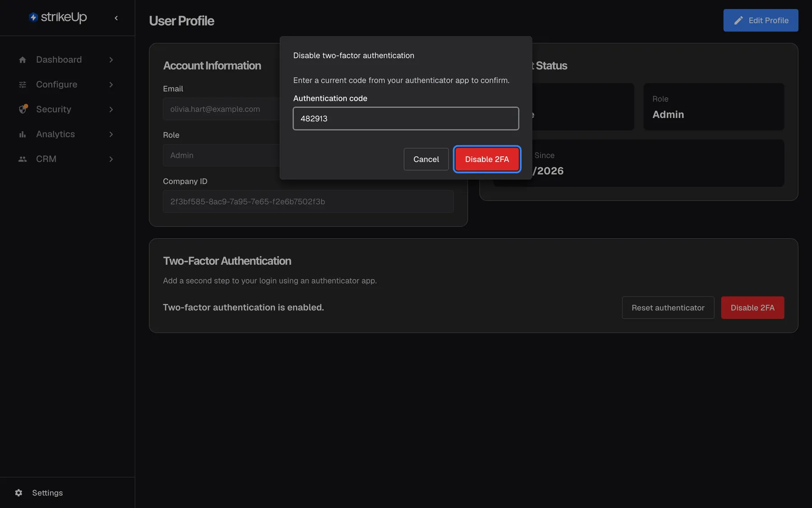Open the CRM menu item
The height and width of the screenshot is (508, 812).
click(x=66, y=159)
